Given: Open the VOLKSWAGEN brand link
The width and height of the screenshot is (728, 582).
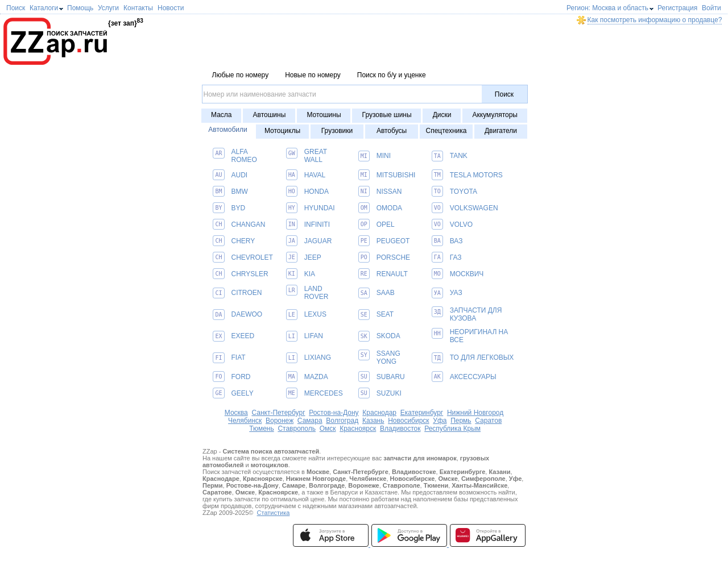Looking at the screenshot, I should 474,208.
